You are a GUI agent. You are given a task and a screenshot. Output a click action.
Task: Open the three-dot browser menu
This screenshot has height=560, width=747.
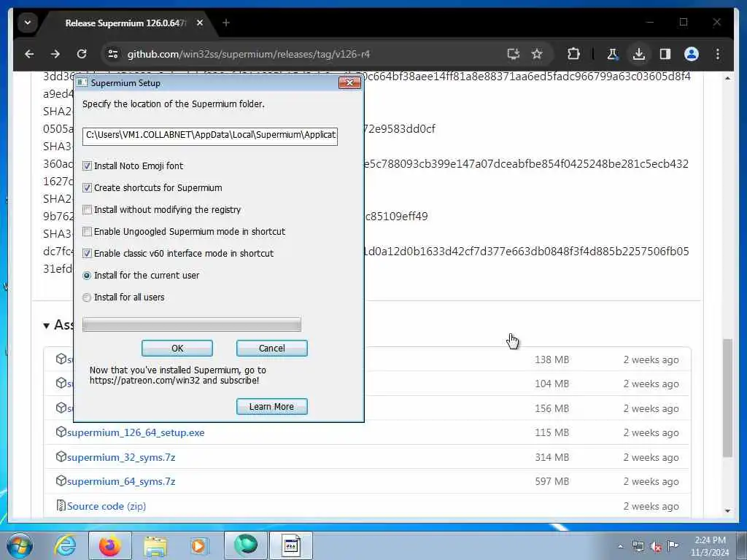click(718, 54)
